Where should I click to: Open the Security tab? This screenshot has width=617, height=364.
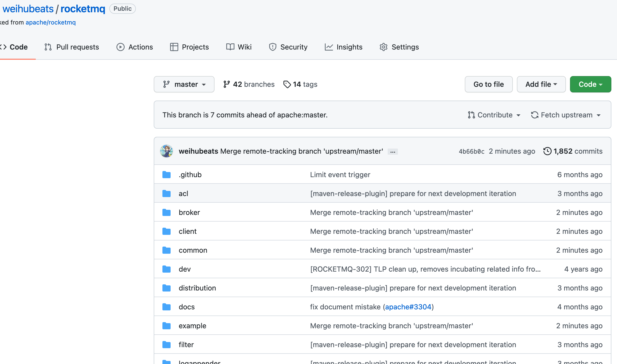pyautogui.click(x=288, y=47)
